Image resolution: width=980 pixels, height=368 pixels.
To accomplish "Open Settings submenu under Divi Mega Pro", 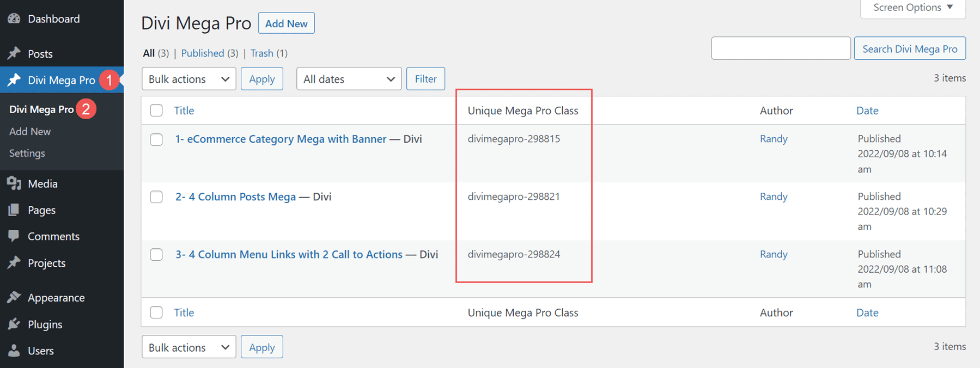I will click(27, 153).
